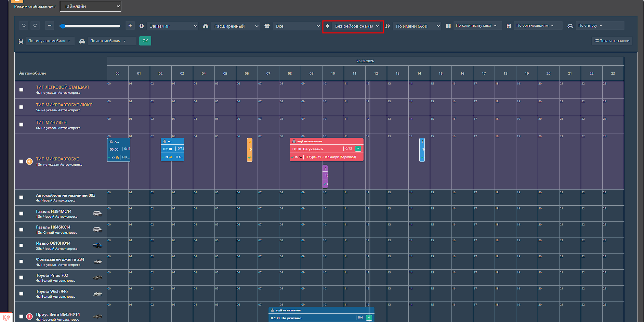Click the undo arrow icon

[24, 26]
